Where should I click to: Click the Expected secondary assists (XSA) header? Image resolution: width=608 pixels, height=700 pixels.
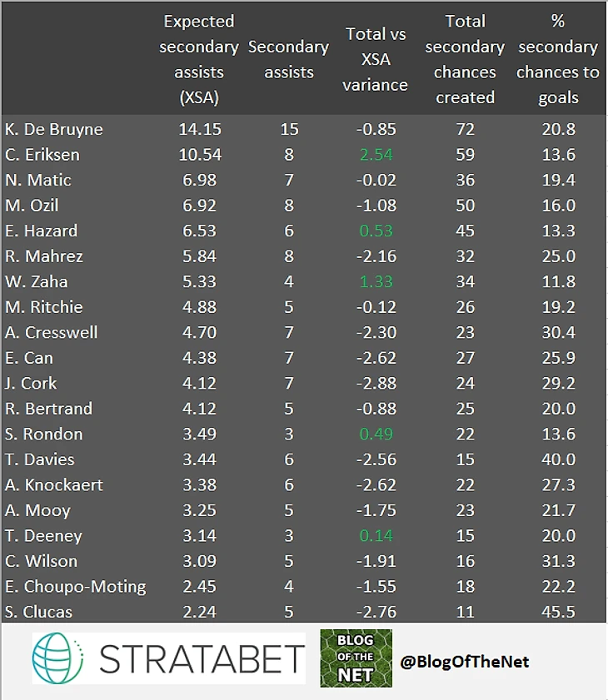tap(199, 59)
